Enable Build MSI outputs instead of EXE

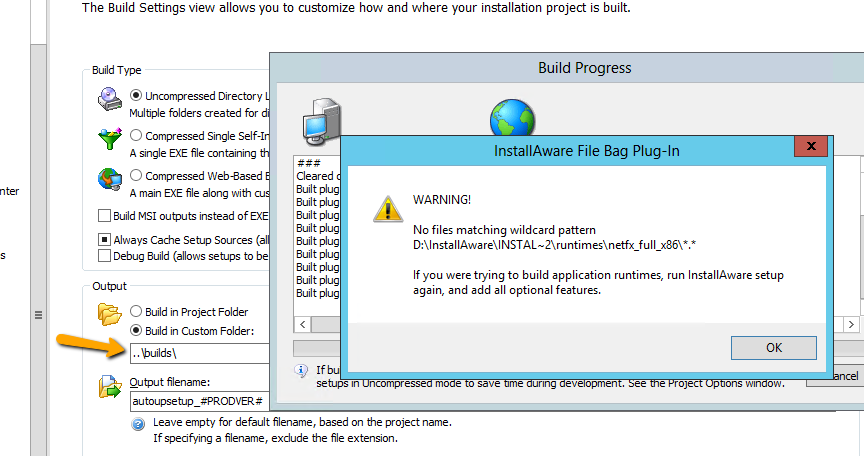[x=104, y=215]
